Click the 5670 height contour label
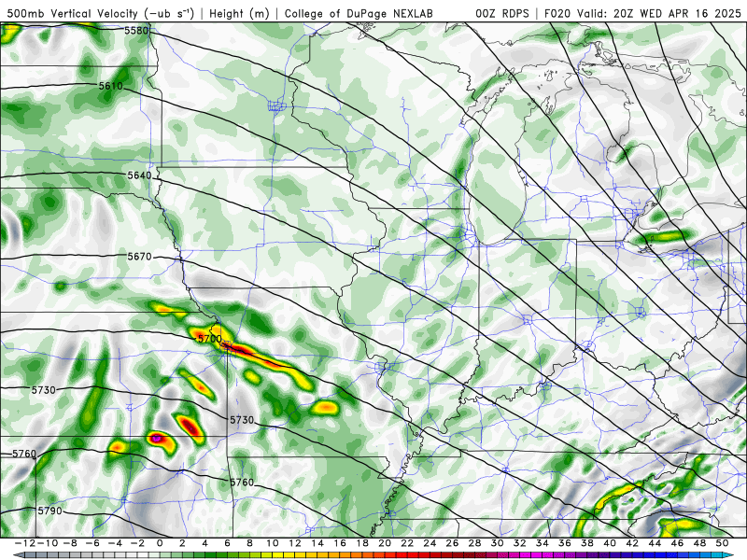Viewport: 747px width, 560px height. point(139,257)
